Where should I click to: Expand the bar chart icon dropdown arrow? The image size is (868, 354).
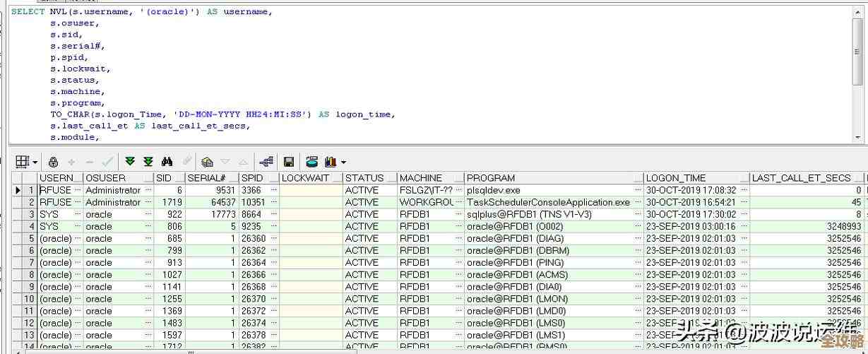[x=343, y=163]
